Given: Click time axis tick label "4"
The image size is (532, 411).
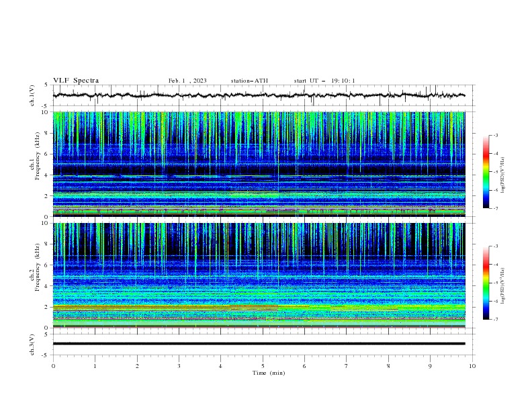Looking at the screenshot, I should 220,366.
